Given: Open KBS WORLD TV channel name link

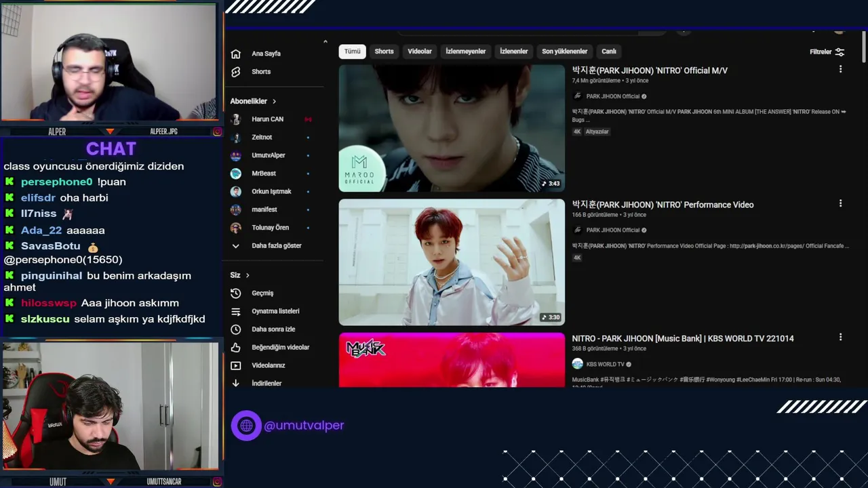Looking at the screenshot, I should click(606, 365).
